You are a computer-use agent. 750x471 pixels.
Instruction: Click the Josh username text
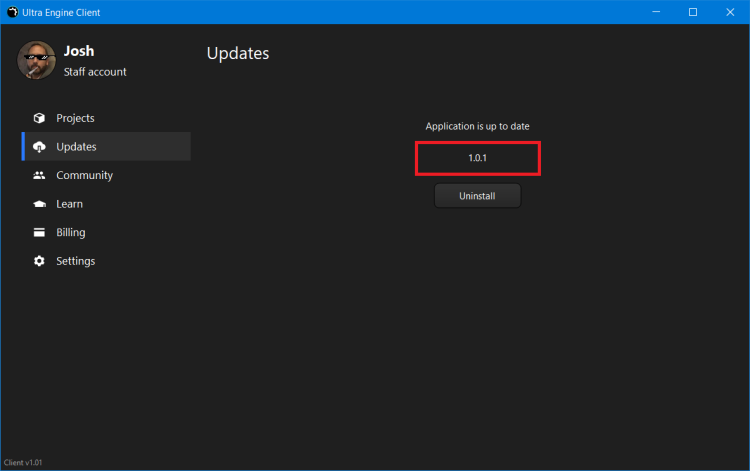[78, 51]
